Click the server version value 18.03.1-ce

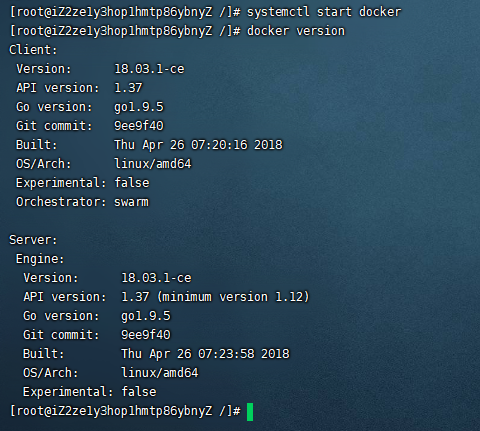click(156, 278)
